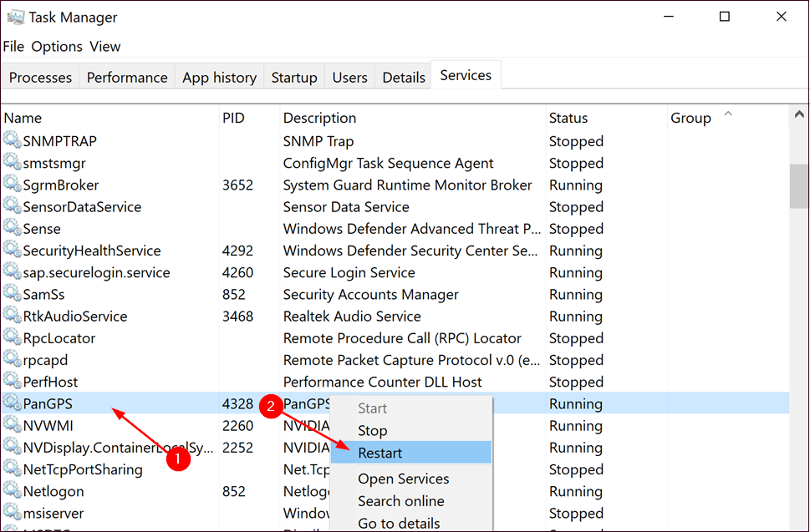Choose Search online in the context menu
810x532 pixels.
tap(411, 500)
